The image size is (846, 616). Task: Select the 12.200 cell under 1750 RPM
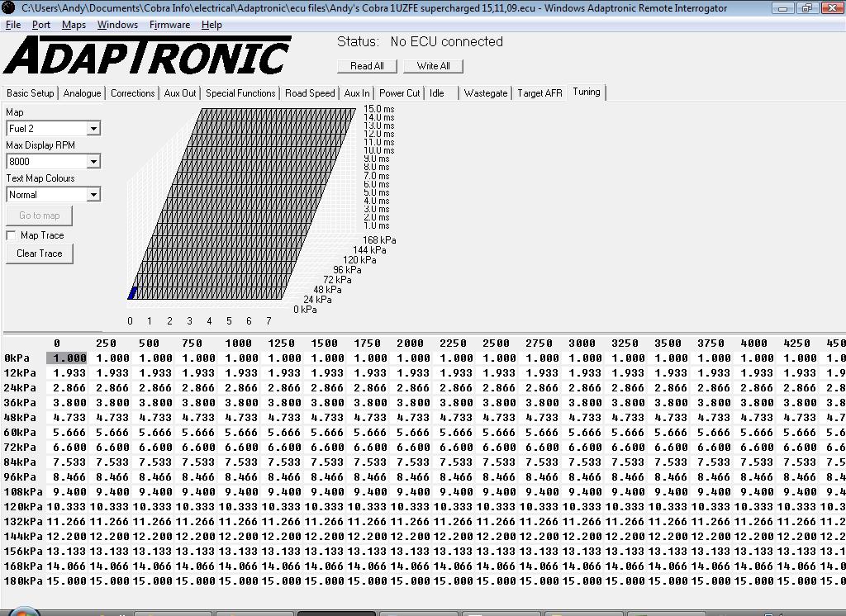click(368, 536)
